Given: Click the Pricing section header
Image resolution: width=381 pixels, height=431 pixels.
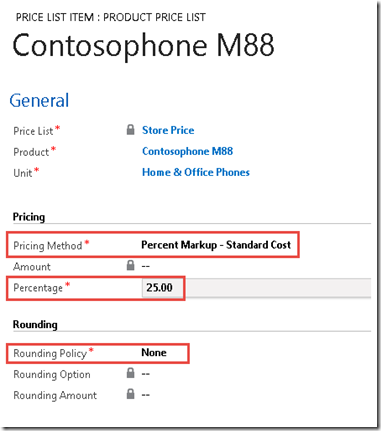Looking at the screenshot, I should click(x=29, y=217).
